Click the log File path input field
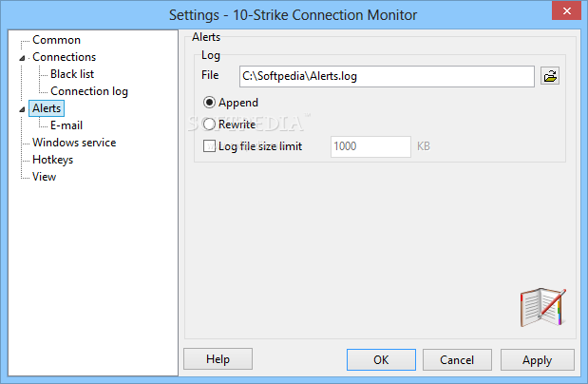This screenshot has width=588, height=384. (387, 77)
